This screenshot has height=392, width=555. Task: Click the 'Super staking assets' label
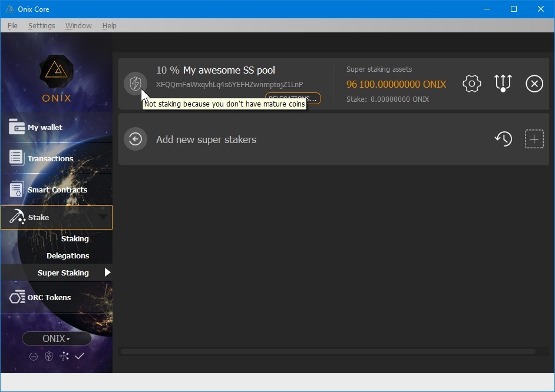379,69
